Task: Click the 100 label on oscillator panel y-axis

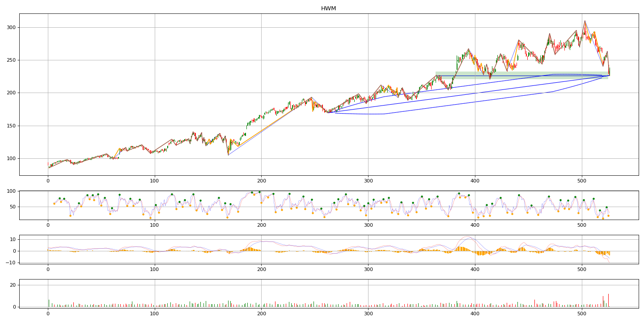Action: pos(11,191)
